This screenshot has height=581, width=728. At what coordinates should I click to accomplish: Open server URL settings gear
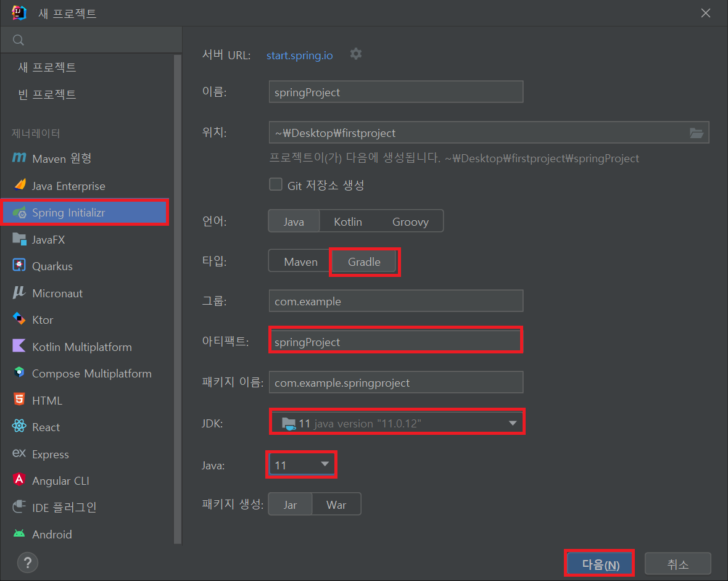(x=356, y=54)
